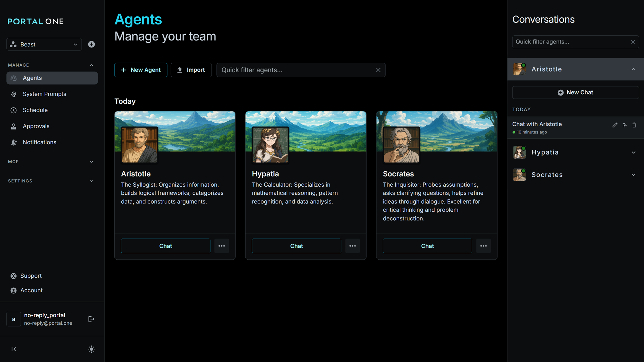Toggle light/dark theme sun icon
This screenshot has height=362, width=644.
pos(91,349)
